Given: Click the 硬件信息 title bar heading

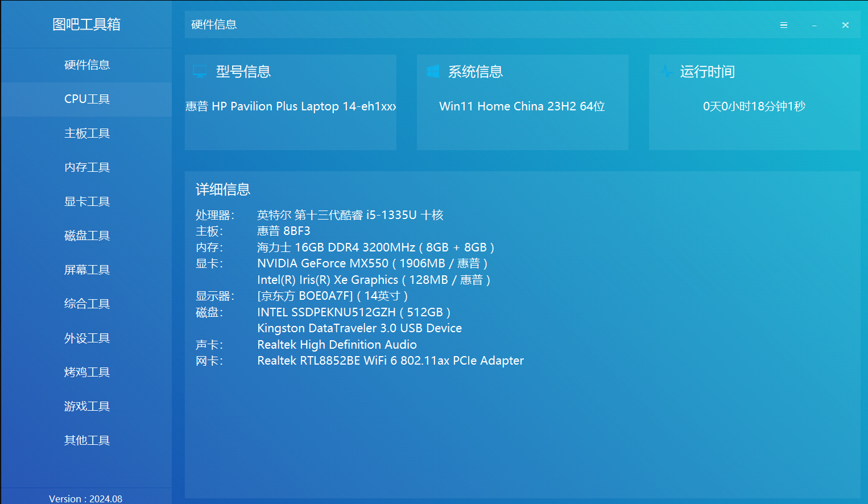Looking at the screenshot, I should [x=214, y=24].
